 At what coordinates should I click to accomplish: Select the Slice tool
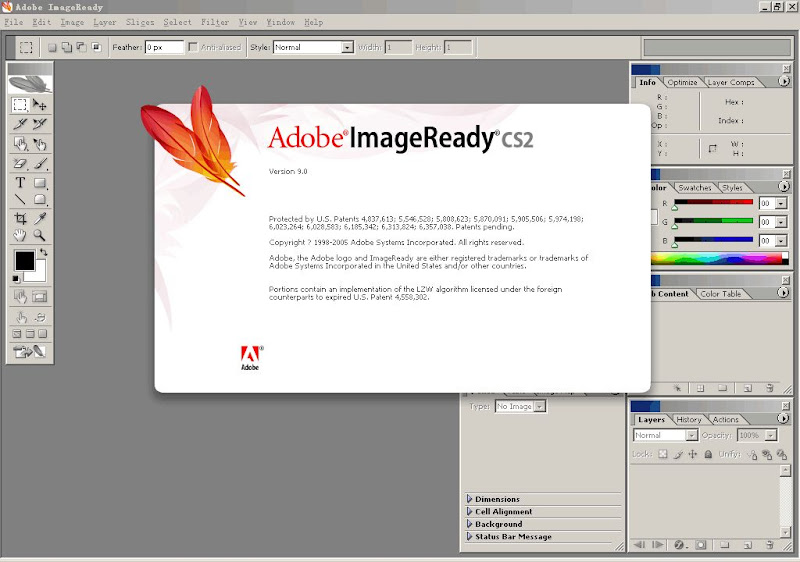click(x=20, y=123)
